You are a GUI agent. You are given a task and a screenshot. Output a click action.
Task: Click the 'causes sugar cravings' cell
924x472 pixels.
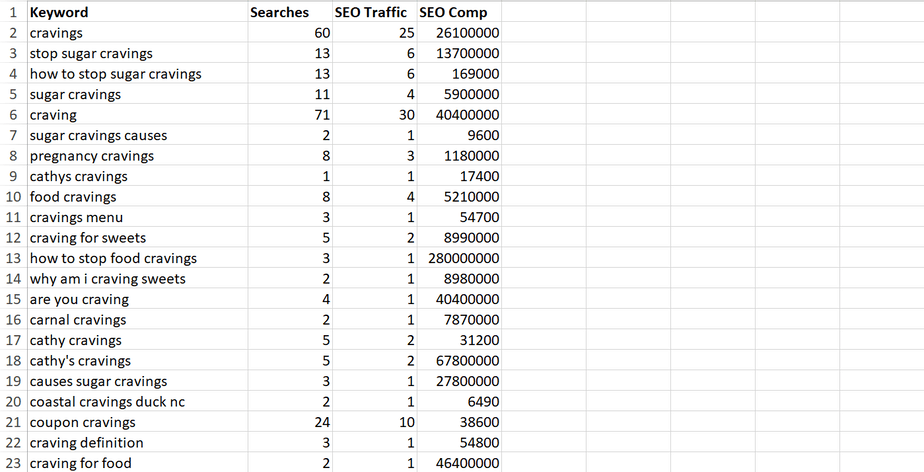coord(137,381)
